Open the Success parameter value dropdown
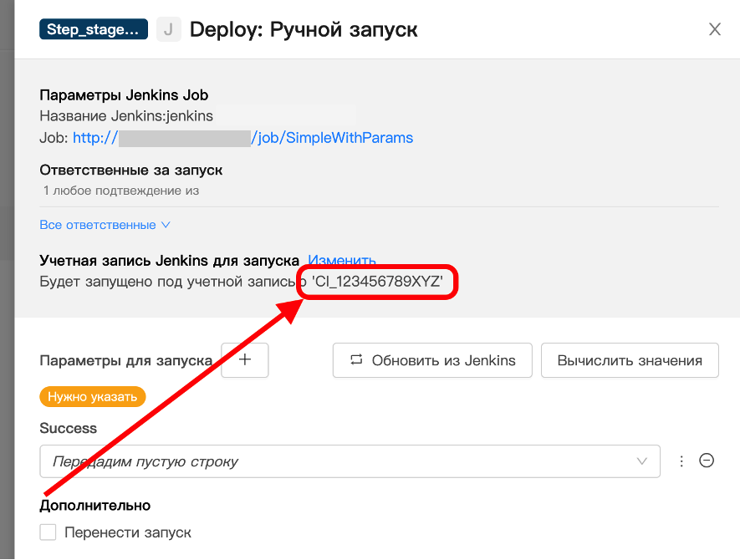This screenshot has width=740, height=560. click(334, 461)
